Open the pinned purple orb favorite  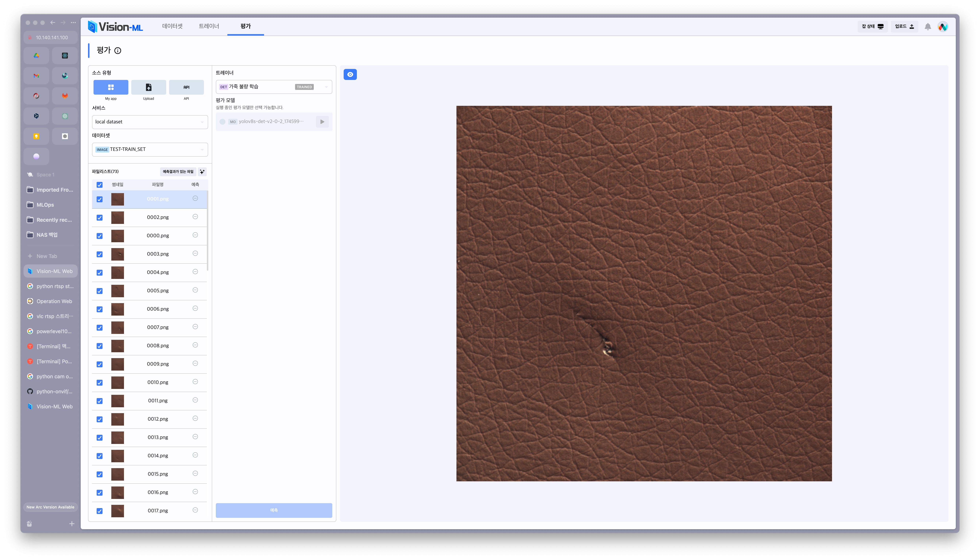coord(36,157)
